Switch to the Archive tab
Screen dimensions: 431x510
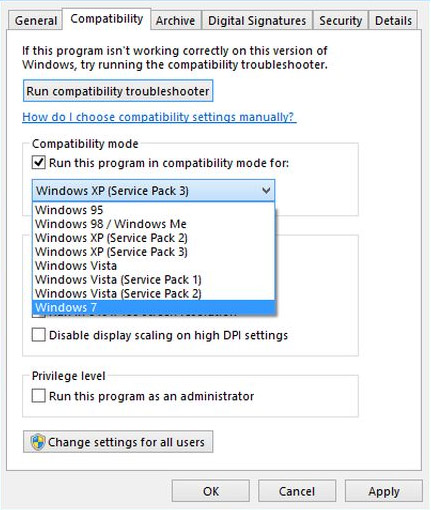pyautogui.click(x=175, y=21)
